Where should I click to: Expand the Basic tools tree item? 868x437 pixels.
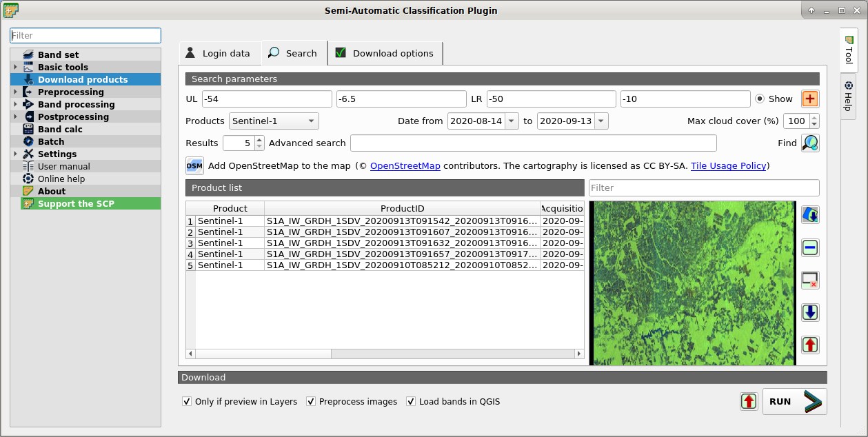coord(16,67)
